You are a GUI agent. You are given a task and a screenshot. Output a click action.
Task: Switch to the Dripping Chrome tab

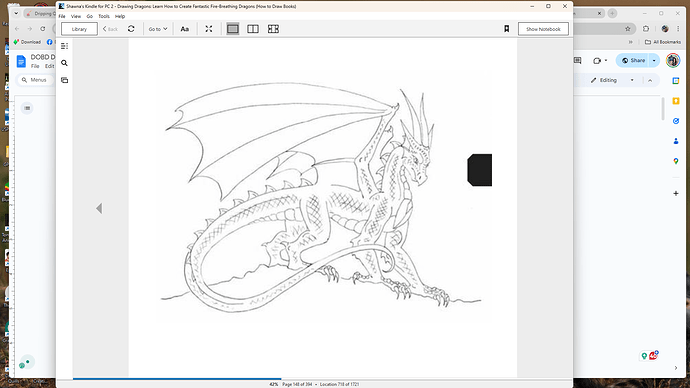click(x=41, y=14)
